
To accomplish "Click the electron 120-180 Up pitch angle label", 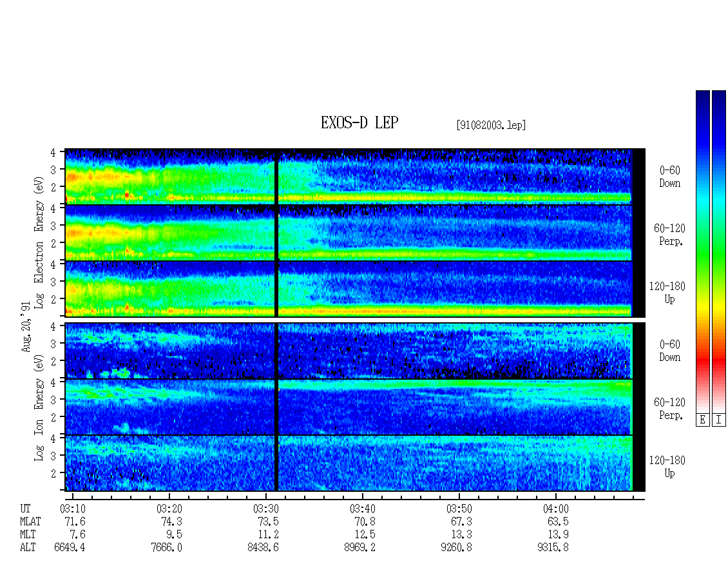I will point(667,293).
